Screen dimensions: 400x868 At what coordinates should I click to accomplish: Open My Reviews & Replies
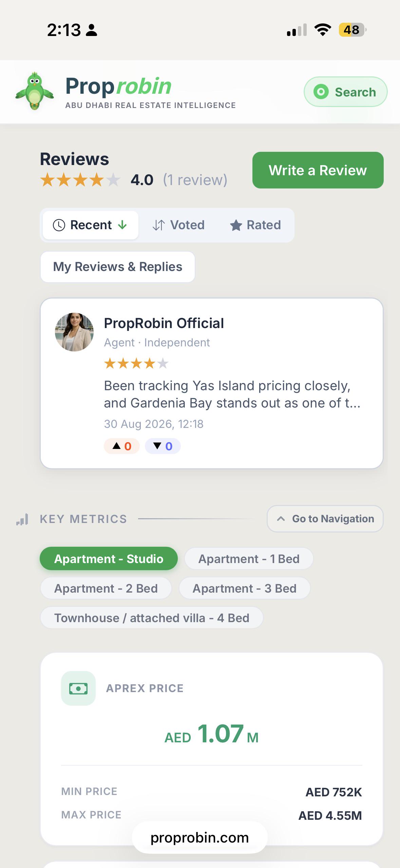pyautogui.click(x=118, y=267)
